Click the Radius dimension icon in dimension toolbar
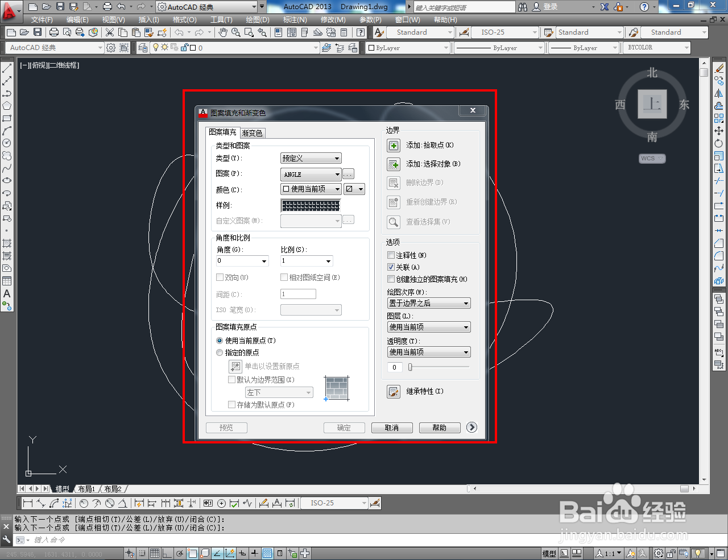 (x=84, y=503)
